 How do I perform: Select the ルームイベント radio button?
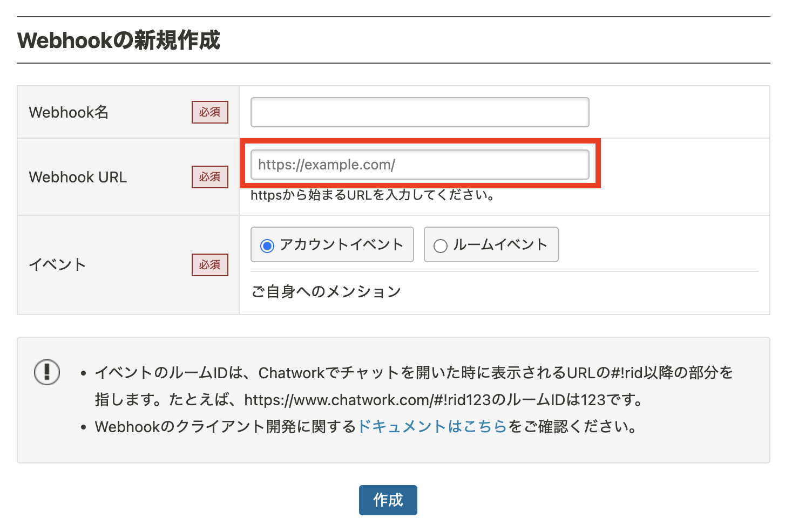(441, 245)
